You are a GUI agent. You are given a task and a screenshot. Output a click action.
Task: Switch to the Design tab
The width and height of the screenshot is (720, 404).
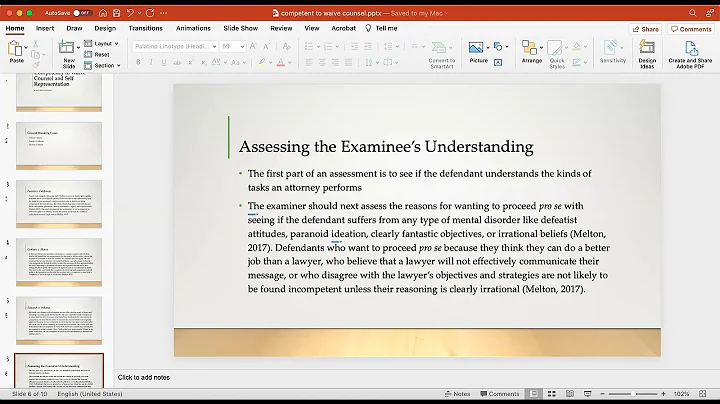pyautogui.click(x=105, y=28)
